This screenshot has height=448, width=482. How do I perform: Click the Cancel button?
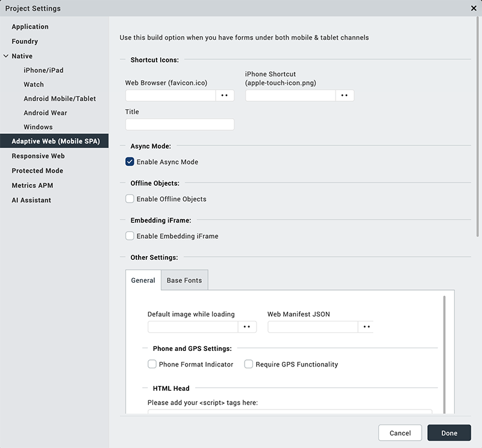click(x=400, y=433)
